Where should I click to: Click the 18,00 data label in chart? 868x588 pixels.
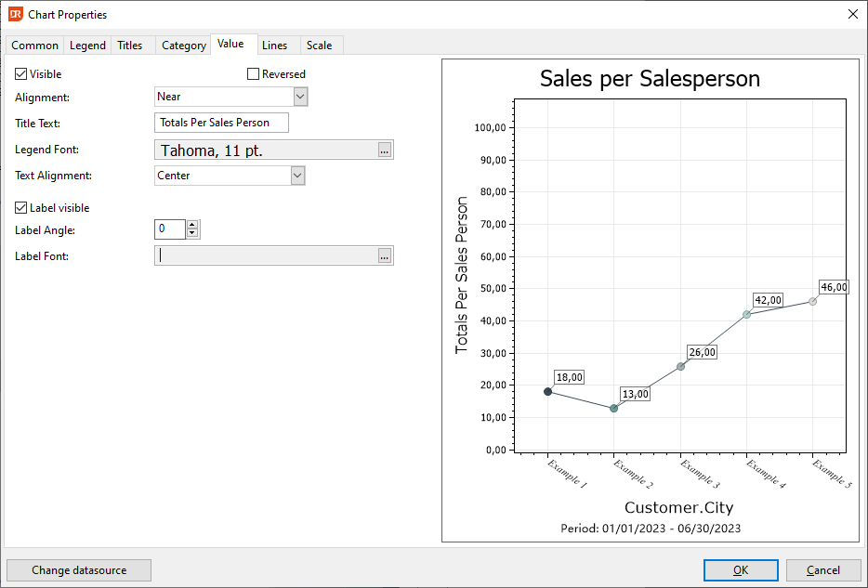(569, 377)
